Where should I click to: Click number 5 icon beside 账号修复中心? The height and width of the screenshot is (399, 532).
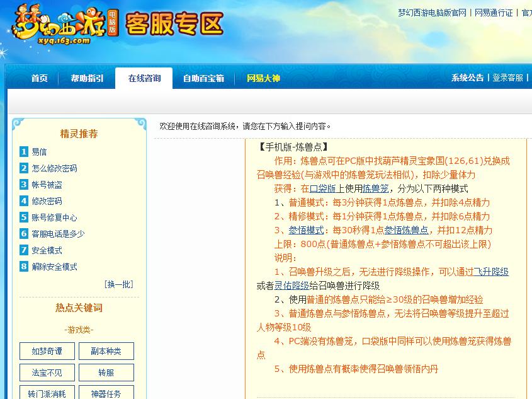pyautogui.click(x=24, y=217)
